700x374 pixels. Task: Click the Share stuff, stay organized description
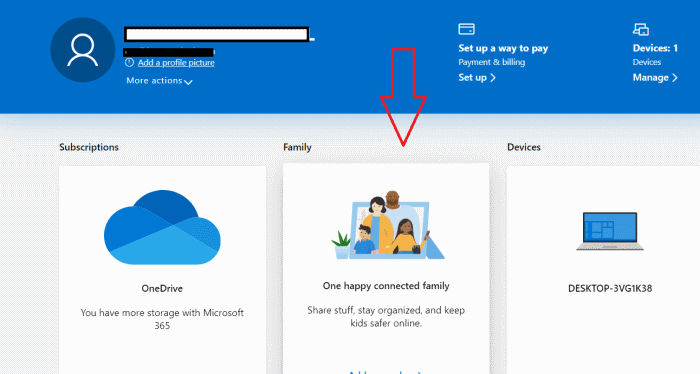386,317
